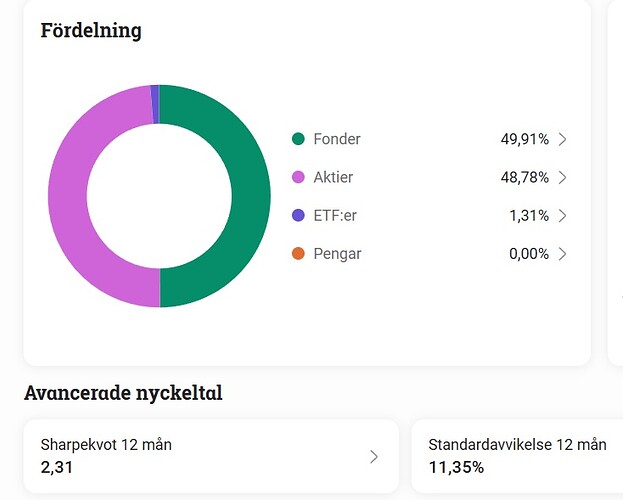Image resolution: width=623 pixels, height=500 pixels.
Task: Click the orange Pengar legend dot
Action: [x=298, y=254]
